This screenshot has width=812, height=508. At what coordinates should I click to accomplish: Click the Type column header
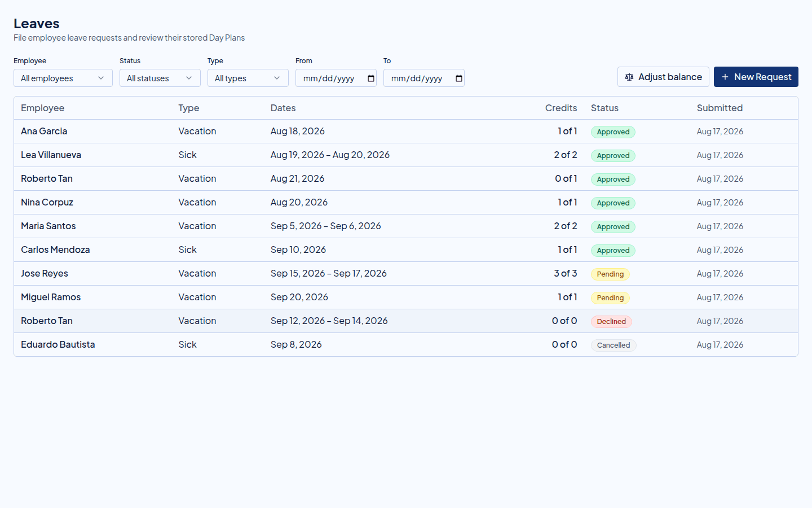pos(189,108)
